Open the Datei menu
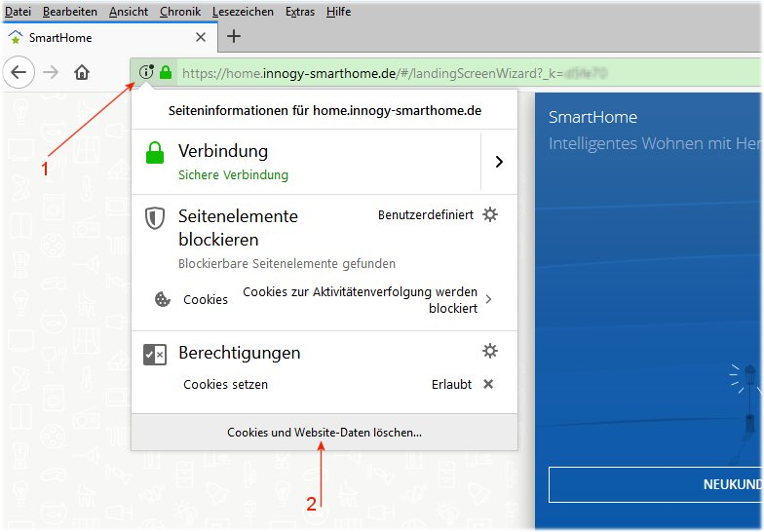This screenshot has width=764, height=532. (19, 12)
